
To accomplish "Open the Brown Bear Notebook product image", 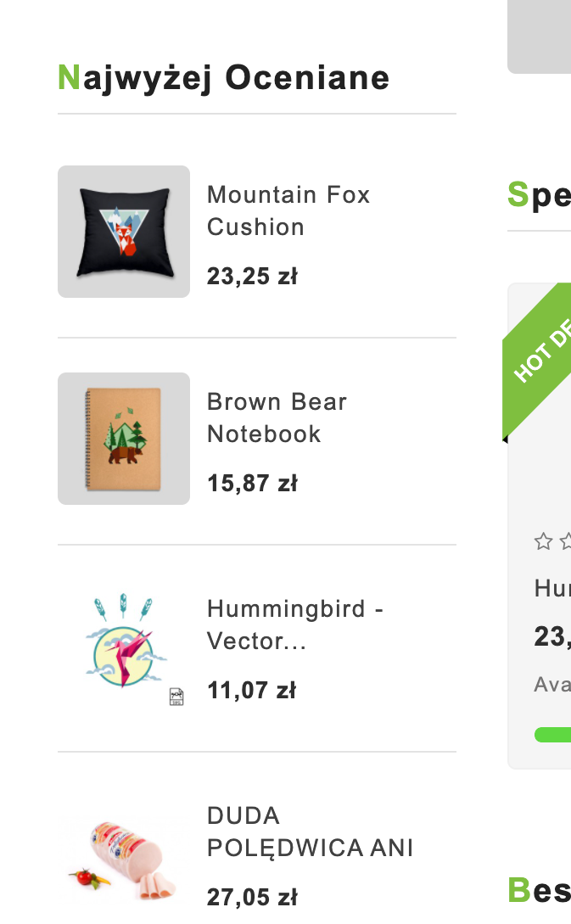I will pyautogui.click(x=124, y=439).
